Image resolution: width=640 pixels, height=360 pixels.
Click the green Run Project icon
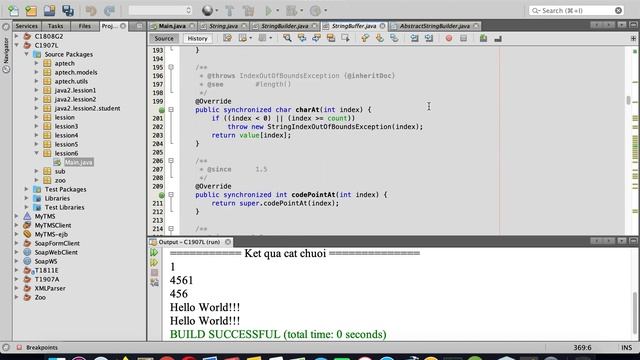[x=268, y=10]
